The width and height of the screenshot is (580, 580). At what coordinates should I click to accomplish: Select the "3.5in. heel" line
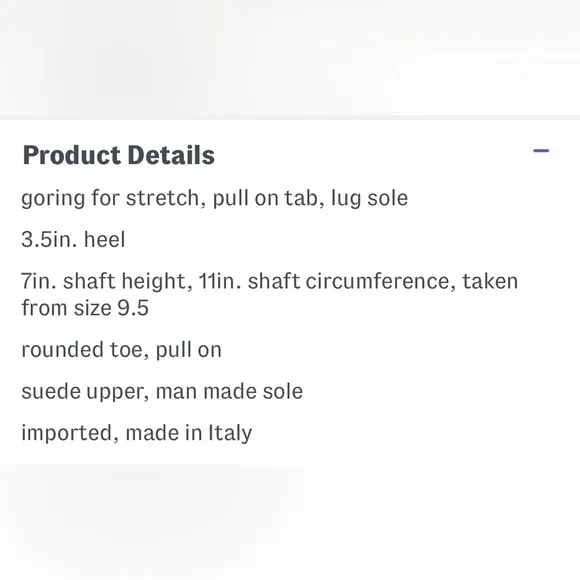[73, 239]
